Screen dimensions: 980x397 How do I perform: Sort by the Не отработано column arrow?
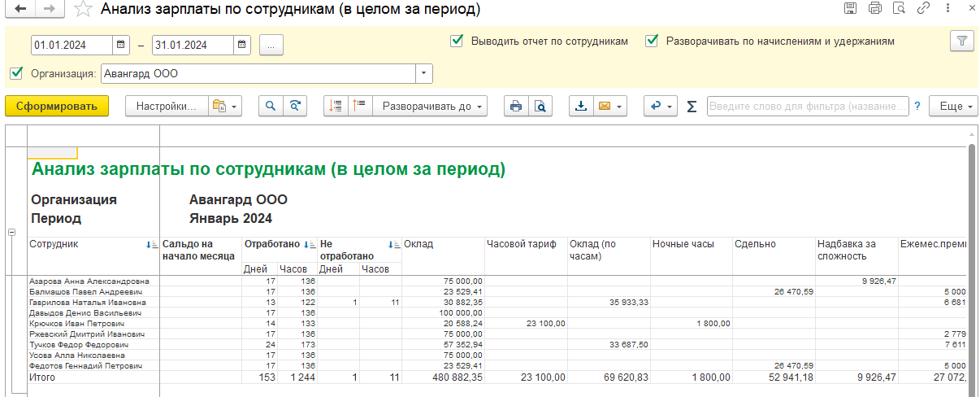(393, 244)
